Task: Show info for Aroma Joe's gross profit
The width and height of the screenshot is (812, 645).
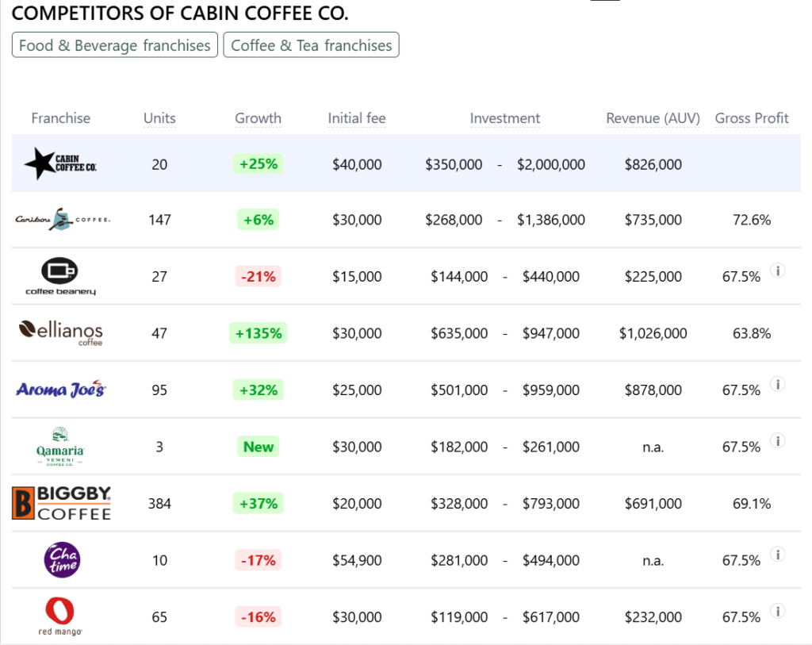Action: 778,384
